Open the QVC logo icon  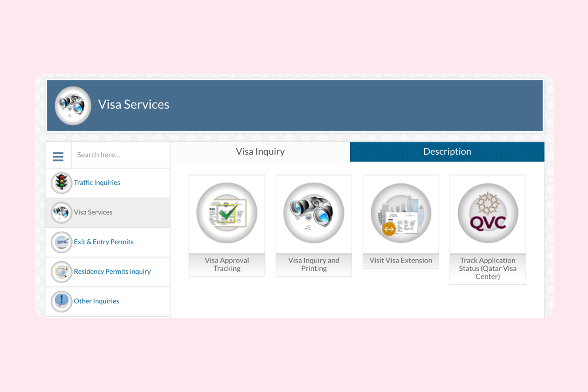488,213
